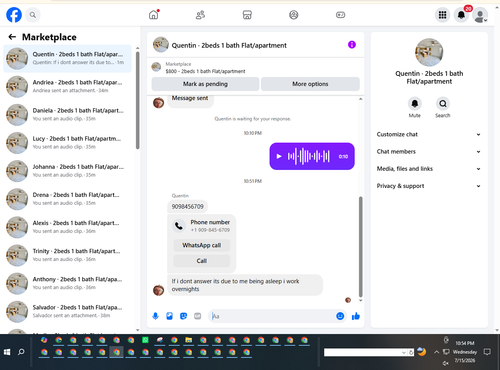Go back using the Marketplace arrow
This screenshot has width=500, height=370.
click(x=12, y=37)
